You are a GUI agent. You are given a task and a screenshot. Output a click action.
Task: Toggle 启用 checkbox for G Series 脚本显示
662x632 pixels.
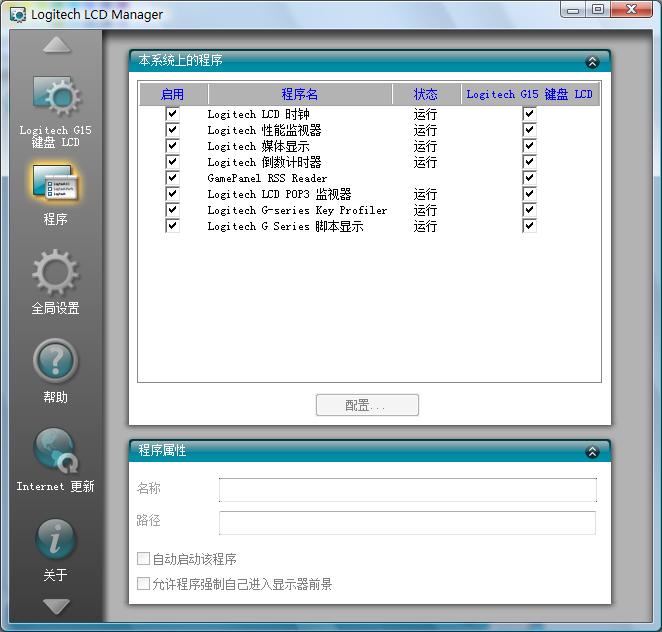[172, 226]
